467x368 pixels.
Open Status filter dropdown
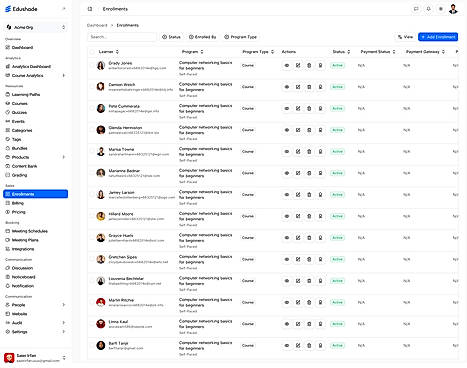tap(171, 37)
